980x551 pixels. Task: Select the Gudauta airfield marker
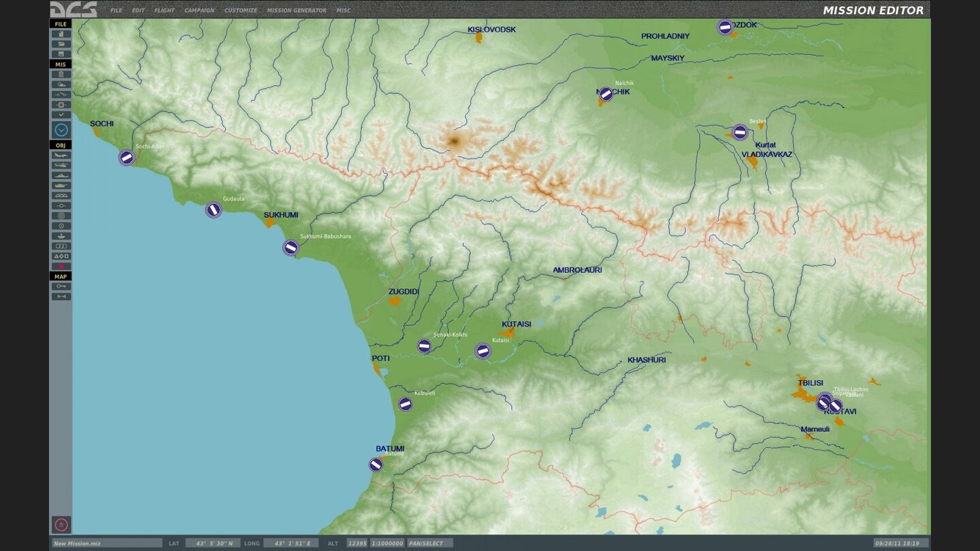pos(214,210)
